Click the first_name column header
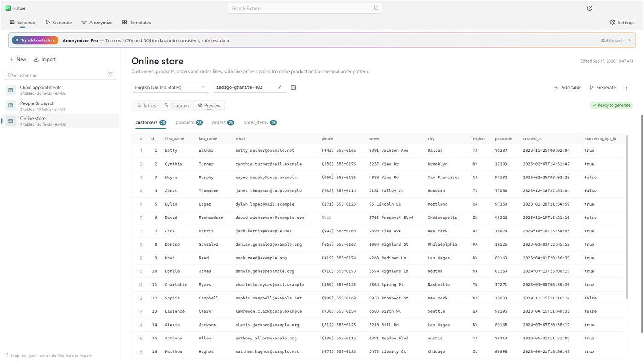The height and width of the screenshot is (362, 644). pos(174,138)
